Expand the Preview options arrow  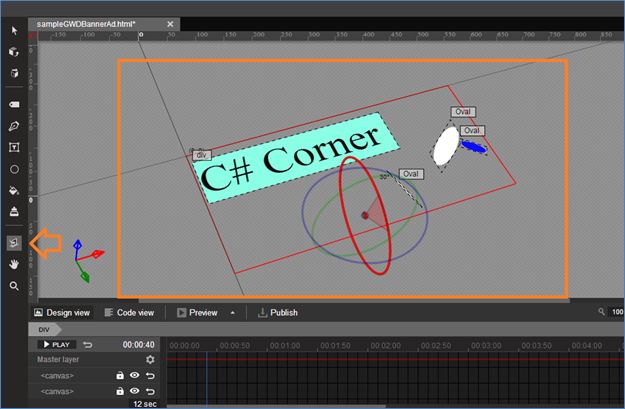(232, 313)
